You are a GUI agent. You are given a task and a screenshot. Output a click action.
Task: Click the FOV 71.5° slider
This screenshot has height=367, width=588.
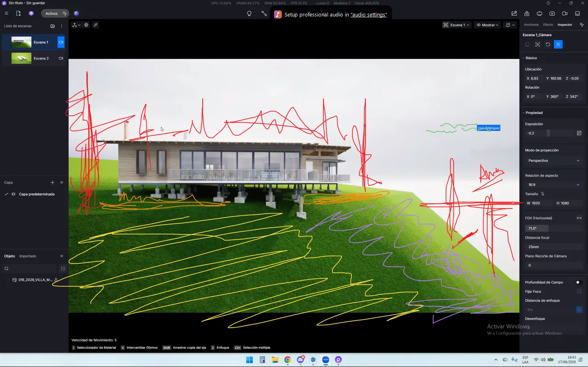tap(553, 228)
